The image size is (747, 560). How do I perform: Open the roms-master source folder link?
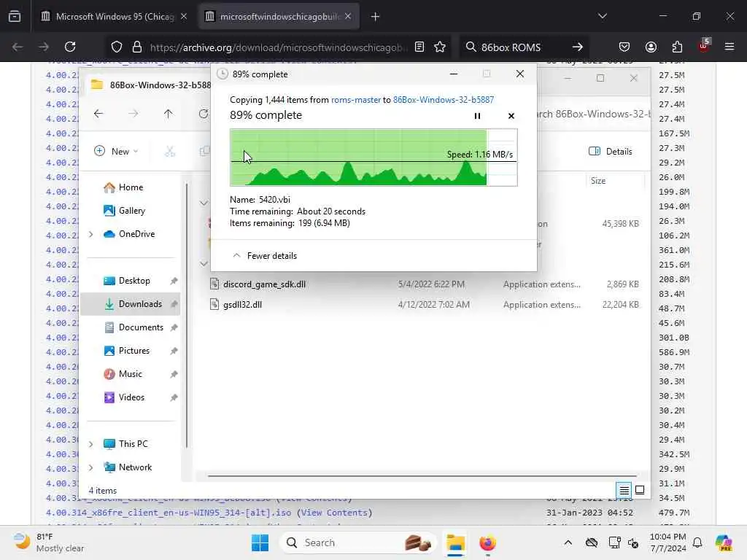(356, 99)
